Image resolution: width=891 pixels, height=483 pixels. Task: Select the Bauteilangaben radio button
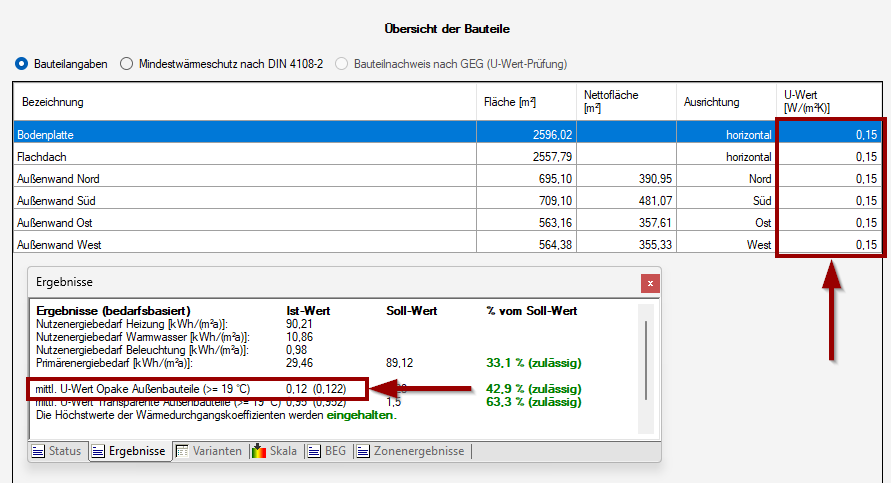tap(22, 64)
